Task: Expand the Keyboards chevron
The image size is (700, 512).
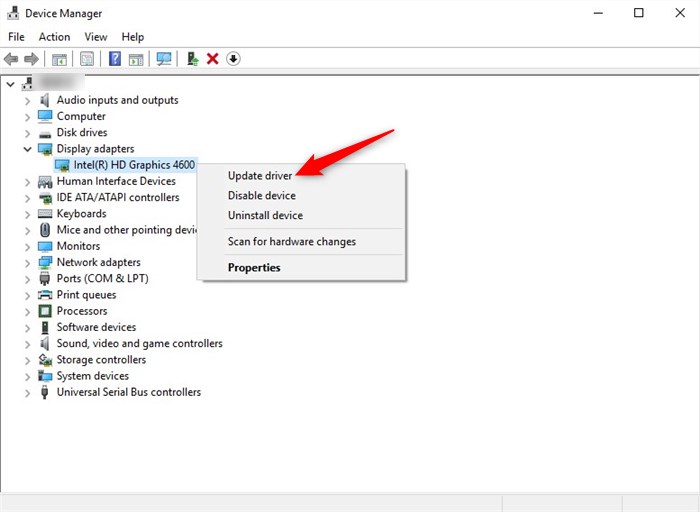Action: [28, 215]
